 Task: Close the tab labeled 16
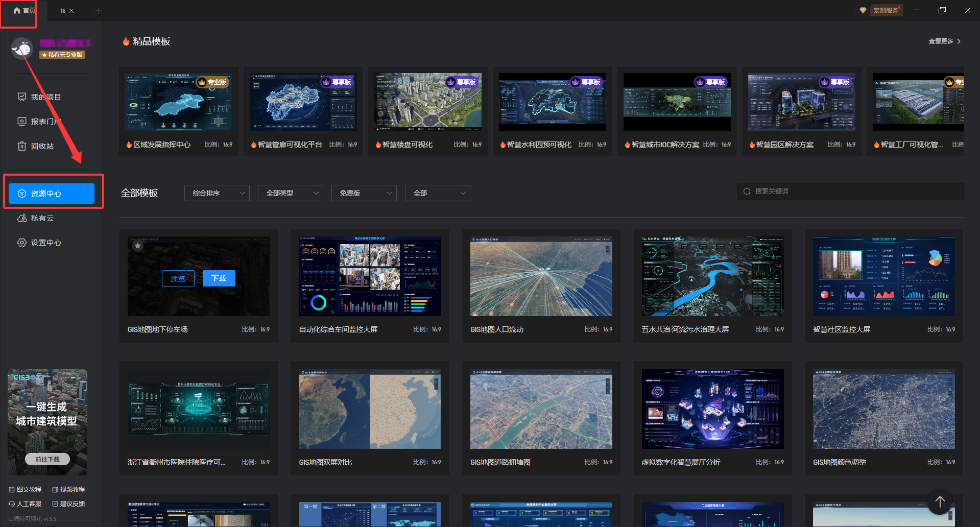tap(71, 11)
